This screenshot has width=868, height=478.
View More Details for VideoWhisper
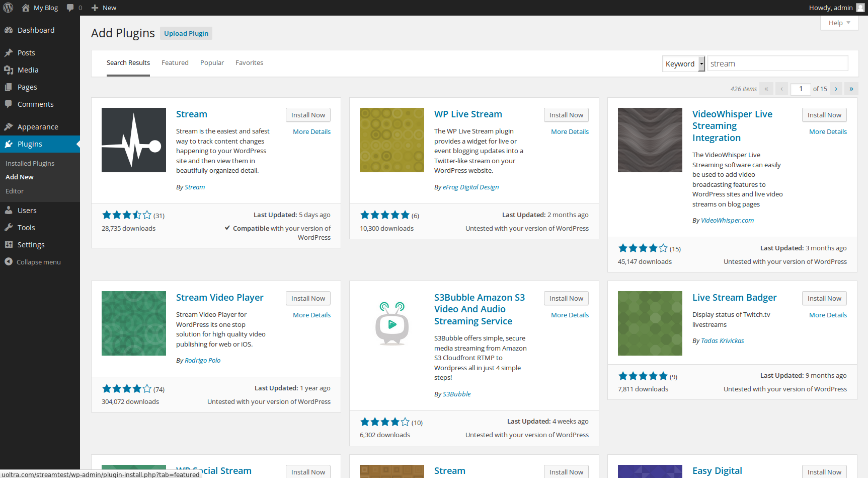(x=828, y=132)
